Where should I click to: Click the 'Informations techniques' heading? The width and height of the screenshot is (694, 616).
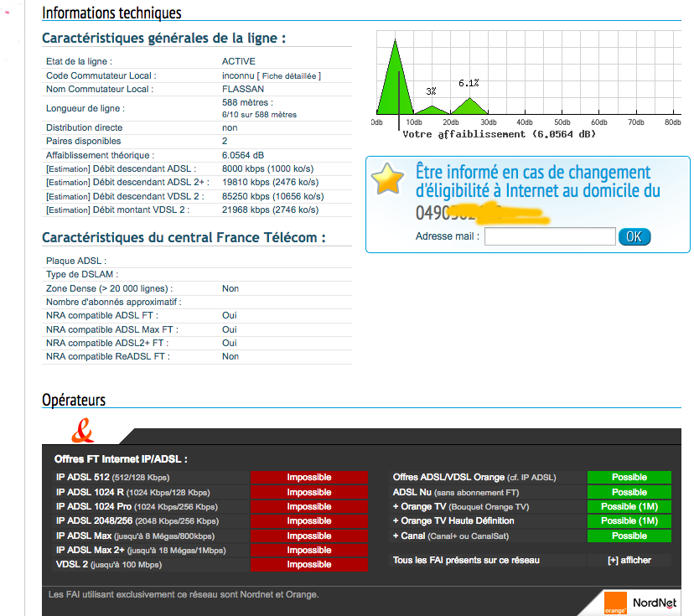pyautogui.click(x=111, y=13)
